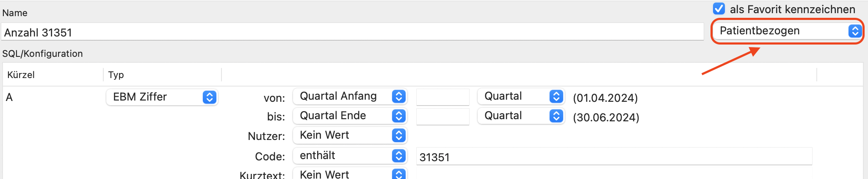Click the empty offset field in bis row
This screenshot has height=179, width=868.
tap(443, 117)
